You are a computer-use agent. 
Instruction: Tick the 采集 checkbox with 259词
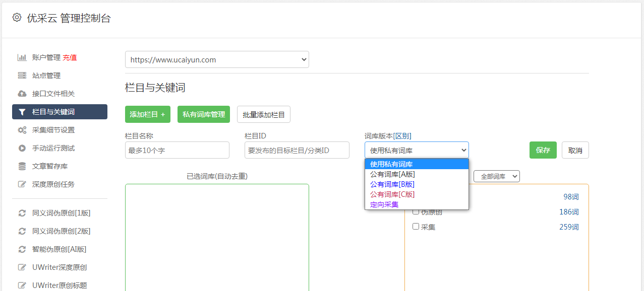[416, 227]
